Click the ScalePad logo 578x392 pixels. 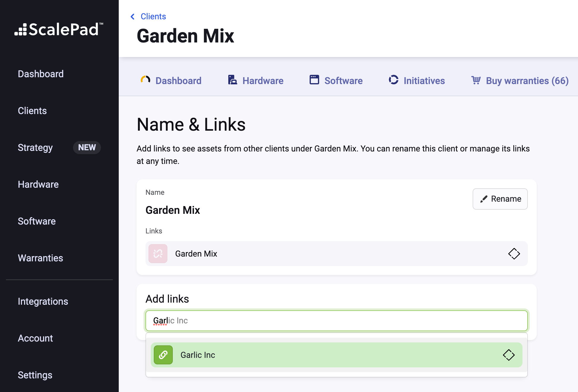point(59,29)
